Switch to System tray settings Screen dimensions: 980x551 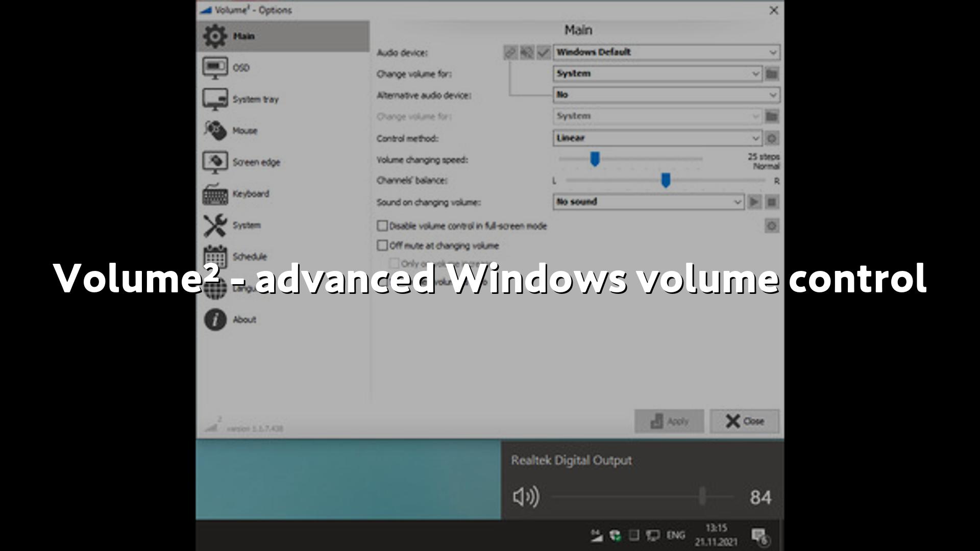tap(282, 99)
